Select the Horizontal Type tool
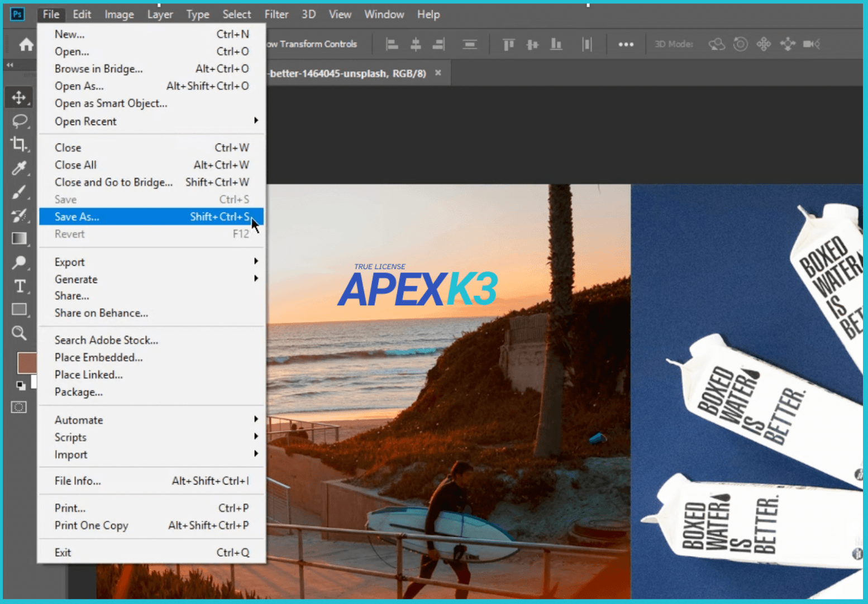Viewport: 868px width, 604px height. pos(20,286)
